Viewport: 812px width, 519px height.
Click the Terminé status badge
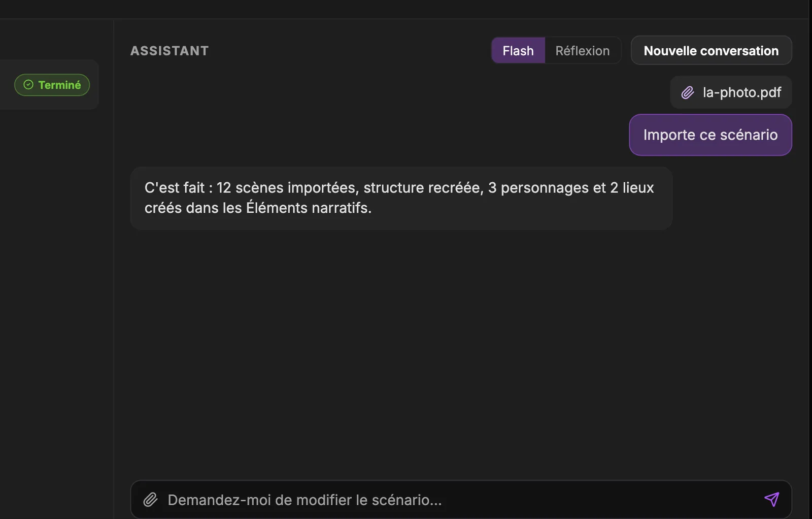coord(52,85)
